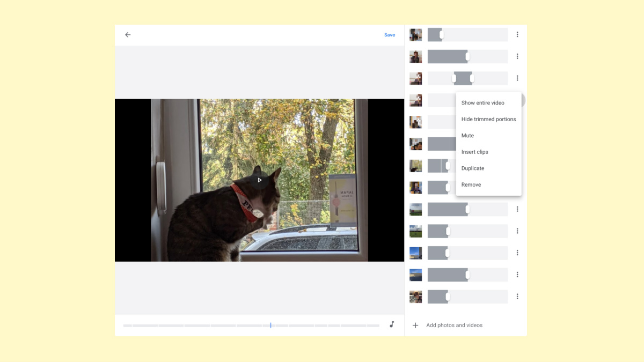The width and height of the screenshot is (644, 362).
Task: Choose Duplicate from the context menu
Action: 472,168
